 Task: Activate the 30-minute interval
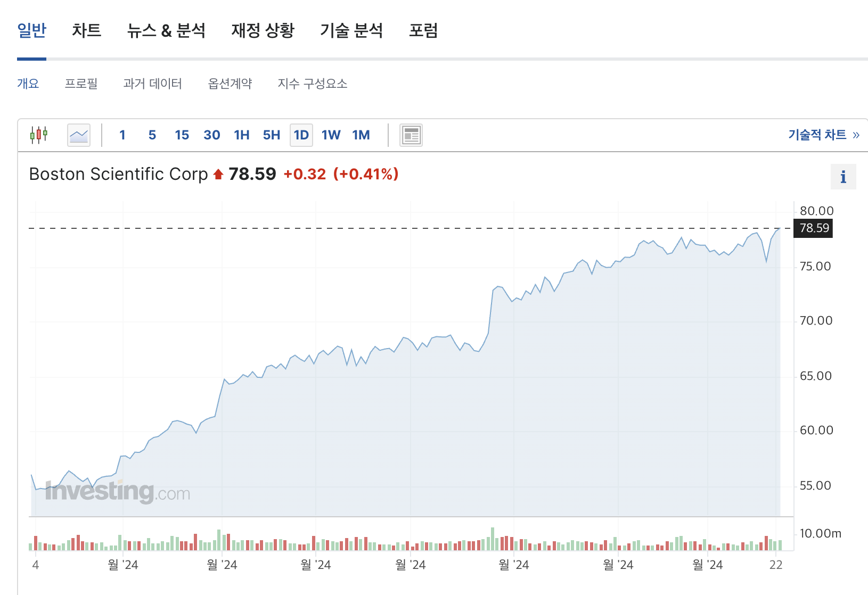tap(211, 135)
